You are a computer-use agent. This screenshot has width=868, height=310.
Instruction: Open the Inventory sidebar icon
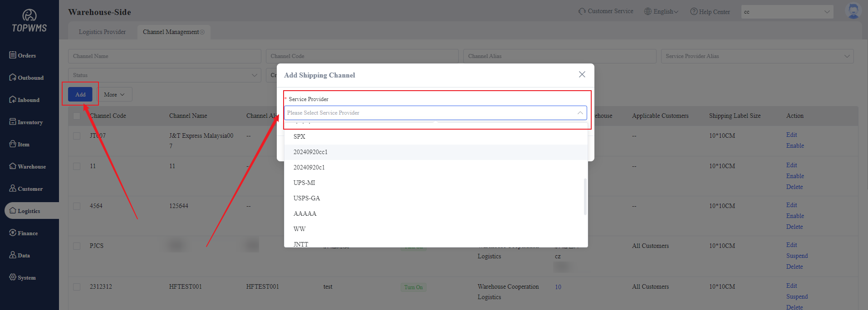[13, 121]
